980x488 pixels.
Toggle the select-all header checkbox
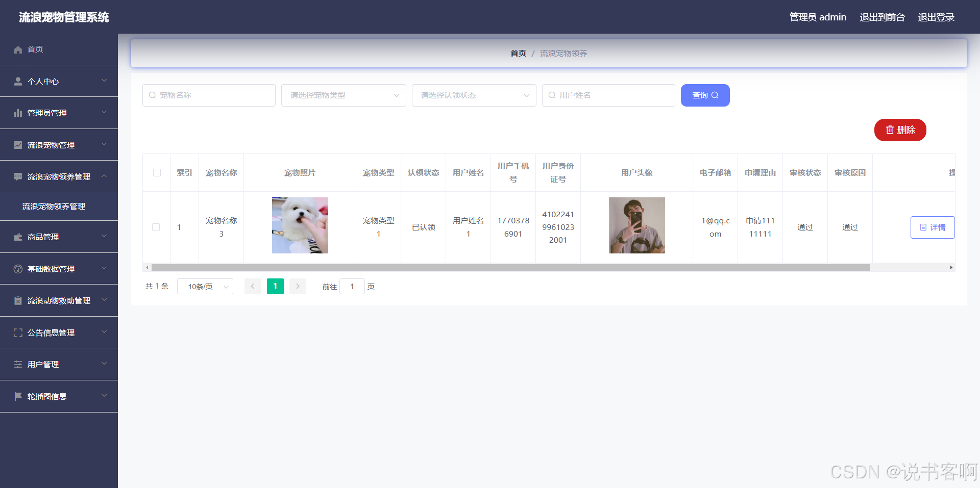(x=157, y=173)
